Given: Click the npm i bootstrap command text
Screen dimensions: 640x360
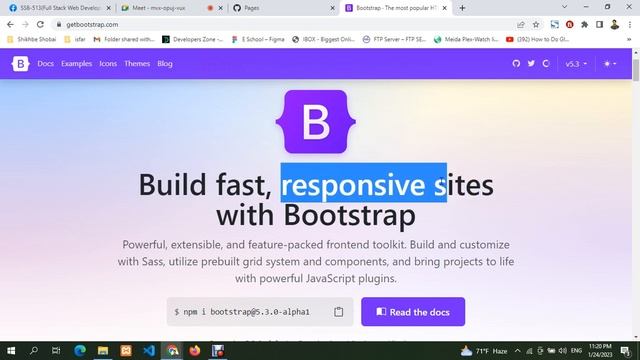Looking at the screenshot, I should pos(242,312).
